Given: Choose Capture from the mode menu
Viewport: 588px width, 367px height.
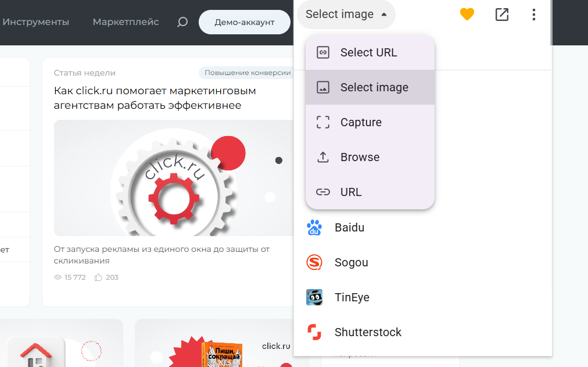Looking at the screenshot, I should [x=360, y=122].
